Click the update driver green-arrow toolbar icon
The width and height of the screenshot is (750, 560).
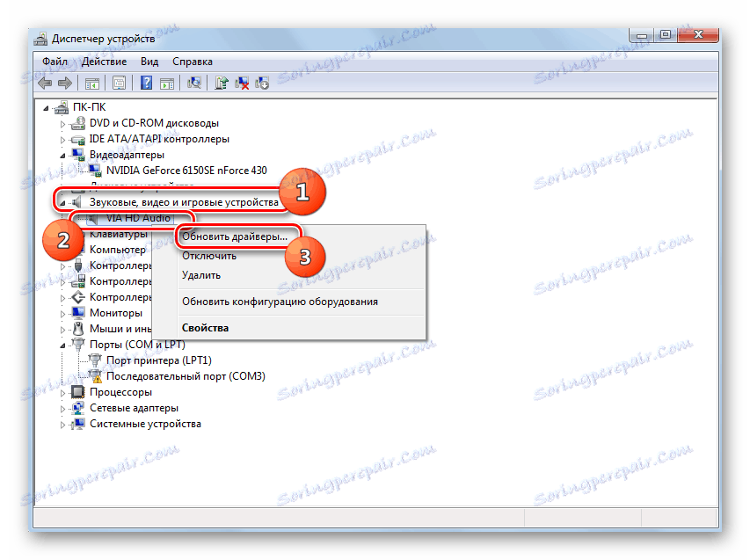pyautogui.click(x=221, y=83)
